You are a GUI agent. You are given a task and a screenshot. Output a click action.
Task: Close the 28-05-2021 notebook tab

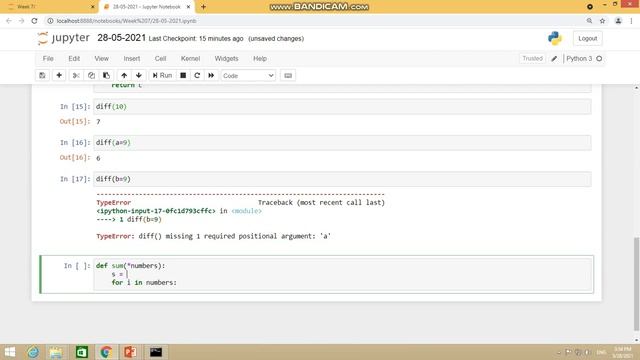pos(188,7)
